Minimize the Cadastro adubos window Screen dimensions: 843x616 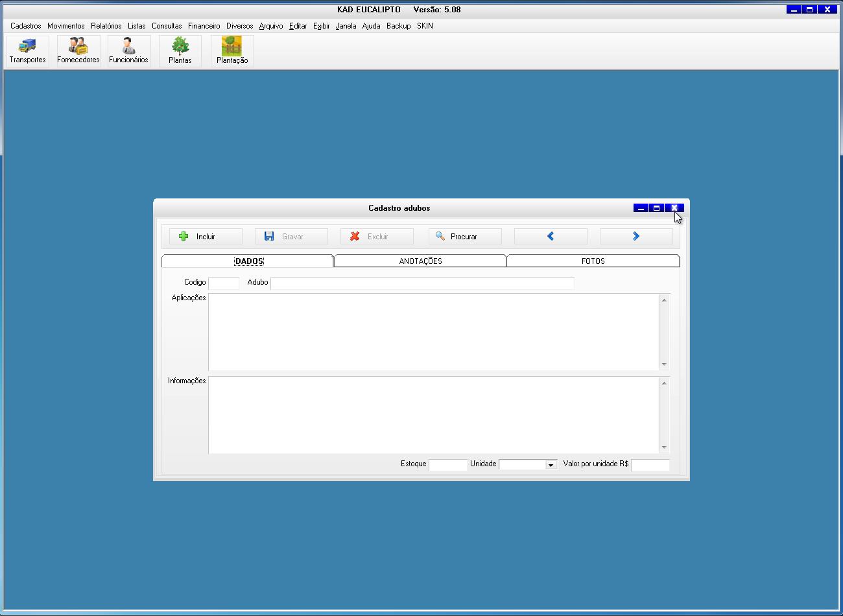point(641,208)
